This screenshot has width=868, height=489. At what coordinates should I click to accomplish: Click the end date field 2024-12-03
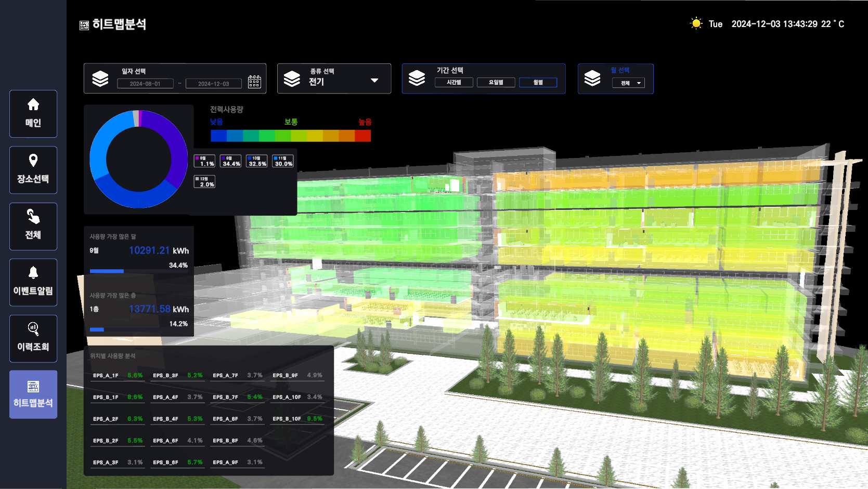click(214, 84)
